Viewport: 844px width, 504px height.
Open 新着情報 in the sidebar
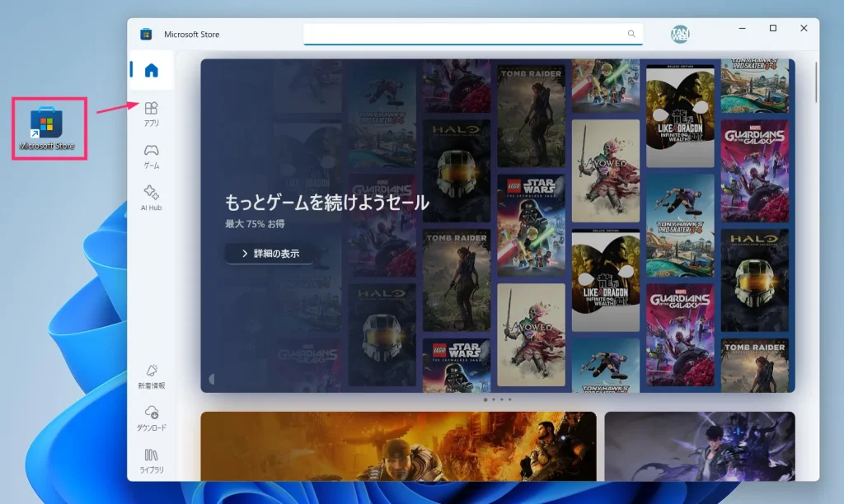point(152,376)
